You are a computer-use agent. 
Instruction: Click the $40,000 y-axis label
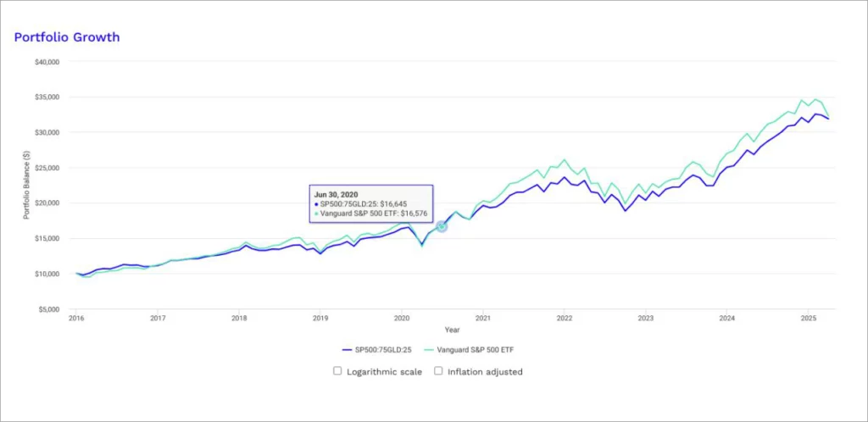point(47,62)
